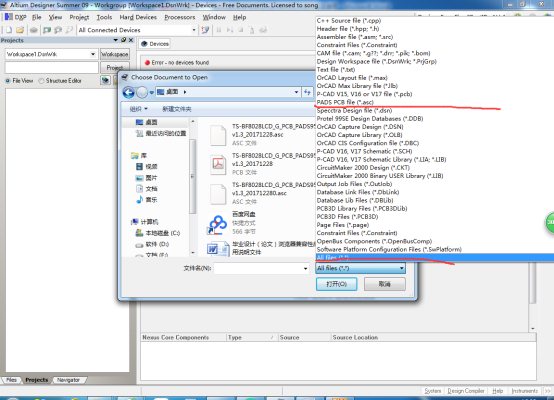The width and height of the screenshot is (554, 400).
Task: Choose OrCAD Capture Design (*.DSN) filter
Action: (x=360, y=127)
